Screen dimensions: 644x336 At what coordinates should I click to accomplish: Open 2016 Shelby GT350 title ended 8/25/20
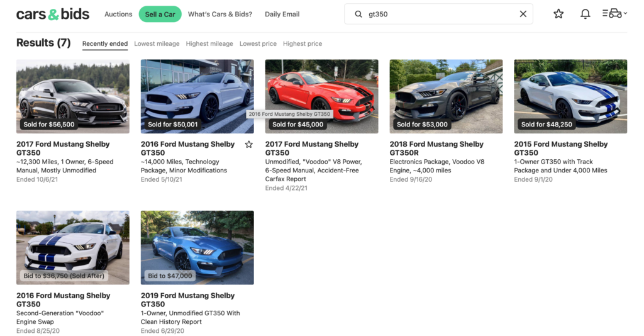64,300
